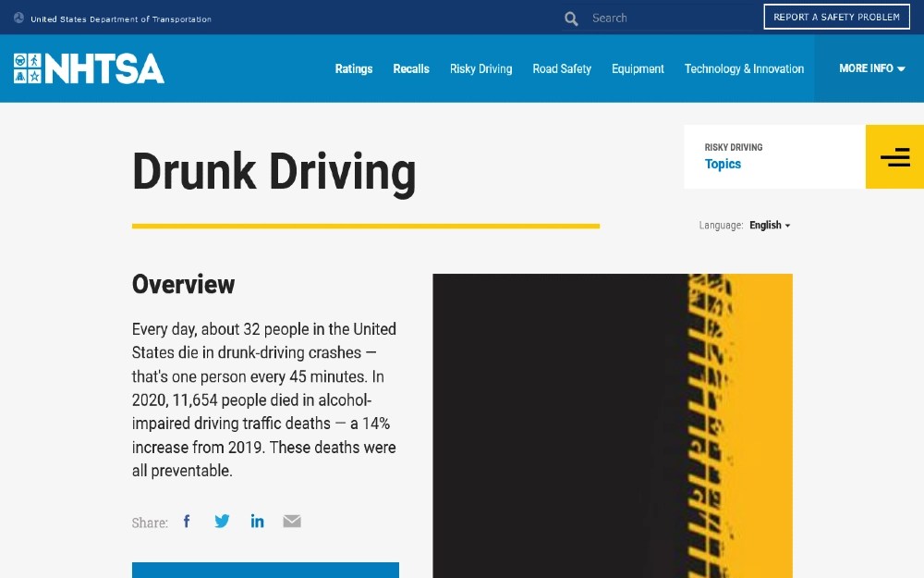
Task: Click the Department of Transportation seal icon
Action: click(x=18, y=18)
